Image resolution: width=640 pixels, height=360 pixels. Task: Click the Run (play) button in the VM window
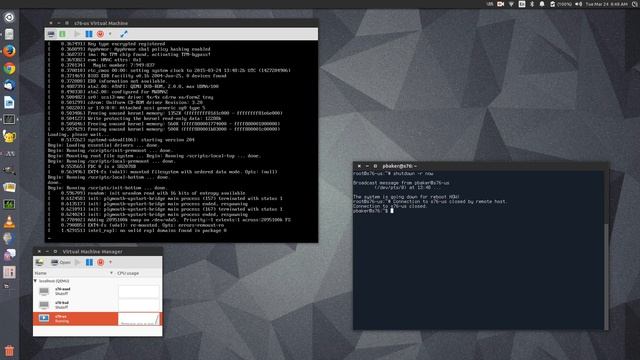[x=77, y=34]
